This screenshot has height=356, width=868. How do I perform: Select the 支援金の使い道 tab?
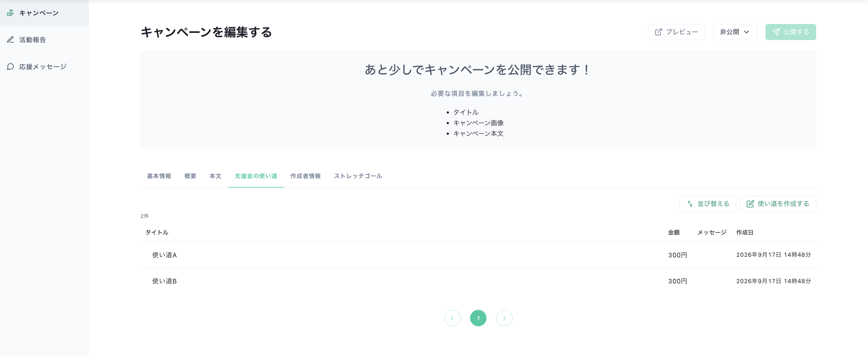(256, 176)
